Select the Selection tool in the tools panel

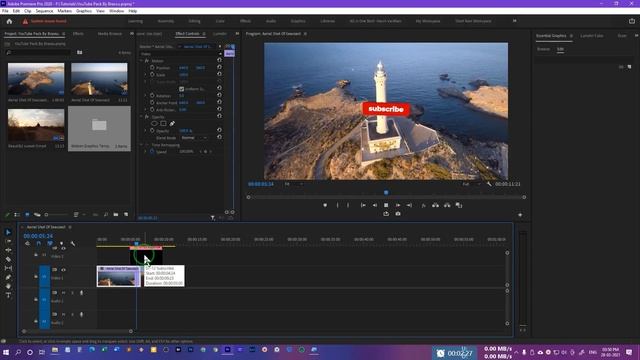[x=8, y=232]
